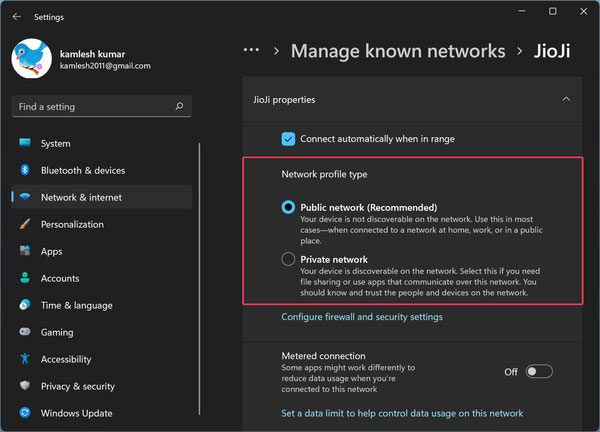600x432 pixels.
Task: Open Gaming settings category
Action: [x=102, y=332]
